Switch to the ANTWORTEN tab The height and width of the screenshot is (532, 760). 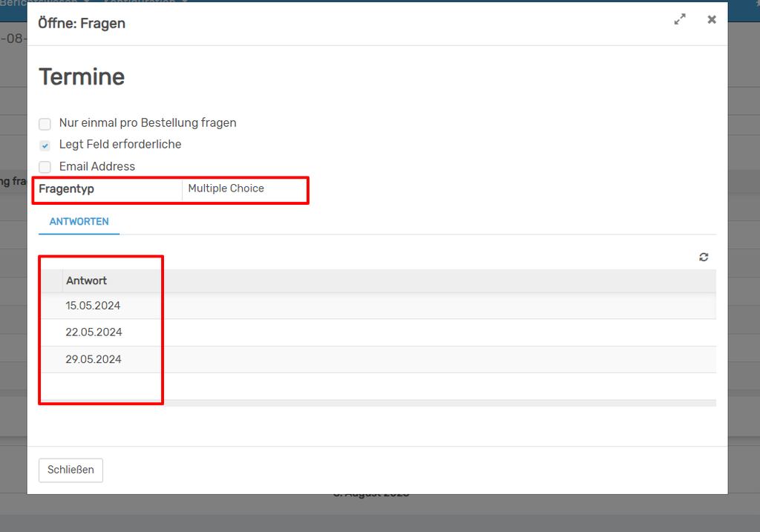(x=79, y=222)
